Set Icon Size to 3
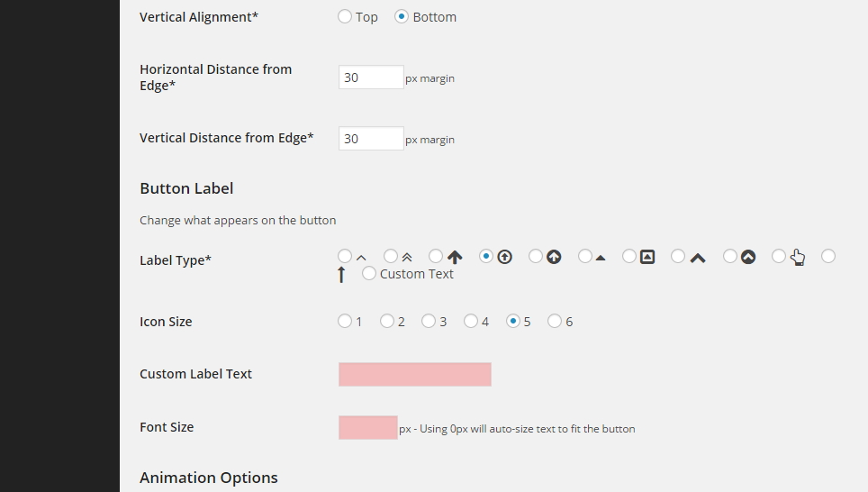This screenshot has height=492, width=868. coord(429,321)
